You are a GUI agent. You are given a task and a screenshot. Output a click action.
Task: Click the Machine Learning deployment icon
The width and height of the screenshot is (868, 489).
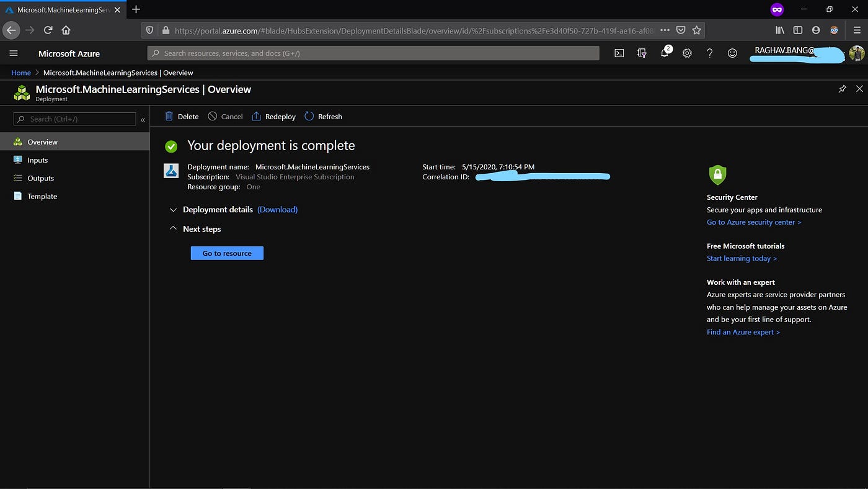click(171, 171)
